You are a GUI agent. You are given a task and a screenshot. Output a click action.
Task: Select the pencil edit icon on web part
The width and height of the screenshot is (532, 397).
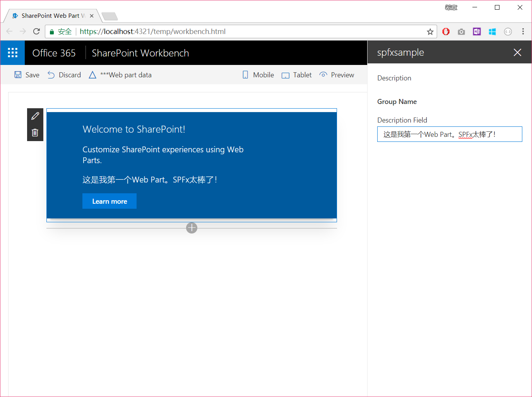point(35,116)
